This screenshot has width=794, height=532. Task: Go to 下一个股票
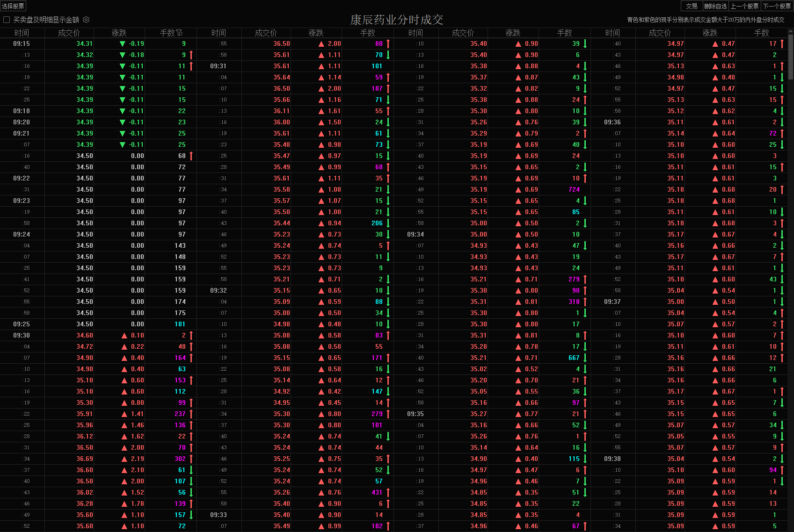[x=777, y=6]
